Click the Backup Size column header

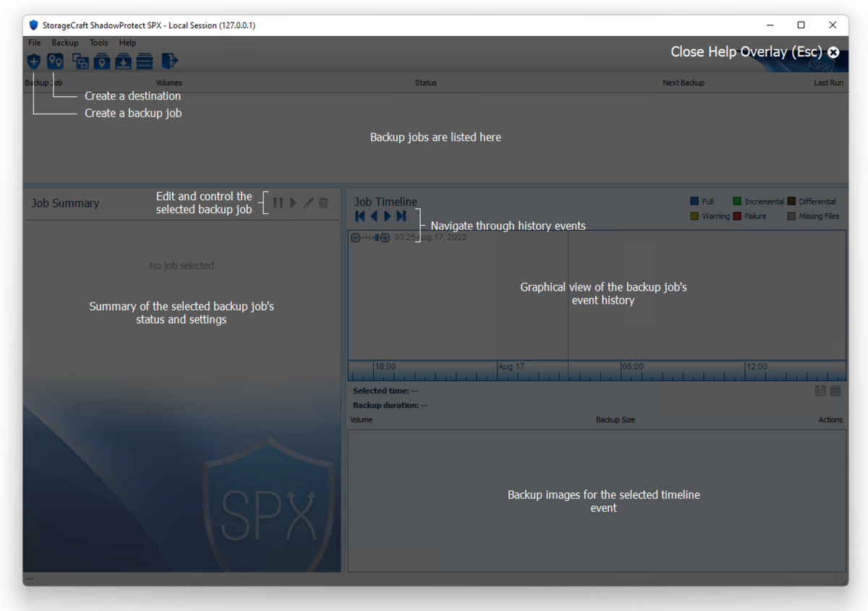pyautogui.click(x=616, y=420)
